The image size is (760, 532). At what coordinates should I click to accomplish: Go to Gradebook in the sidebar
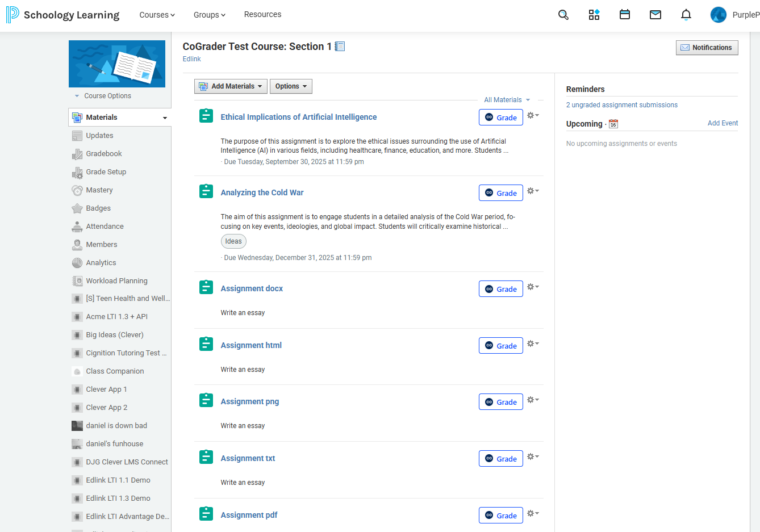[x=104, y=154]
